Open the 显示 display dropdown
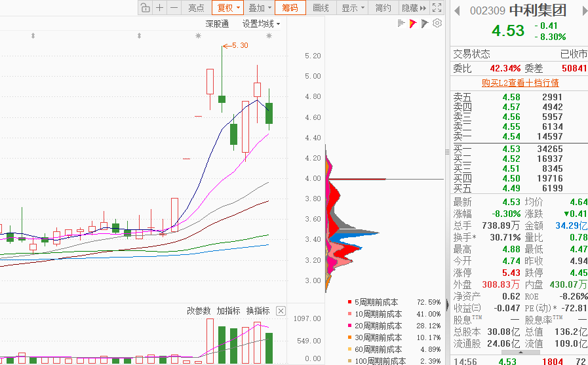The image size is (588, 365). (x=353, y=8)
